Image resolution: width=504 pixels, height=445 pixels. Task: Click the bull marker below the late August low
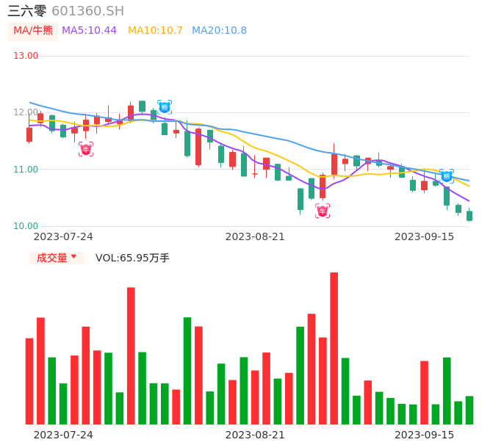(323, 211)
